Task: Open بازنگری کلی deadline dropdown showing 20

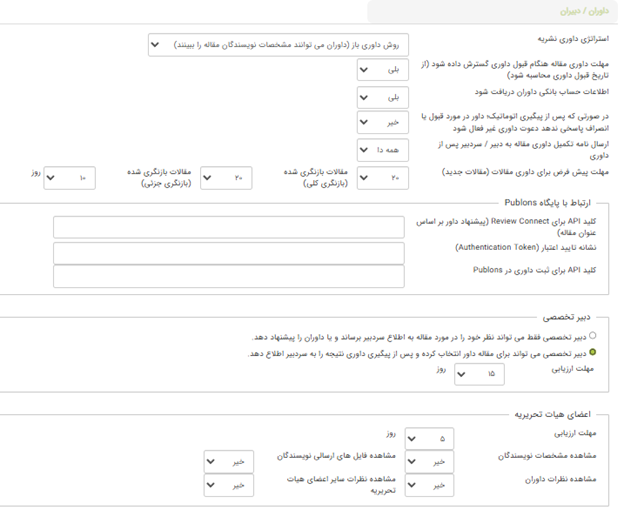Action: click(x=226, y=178)
